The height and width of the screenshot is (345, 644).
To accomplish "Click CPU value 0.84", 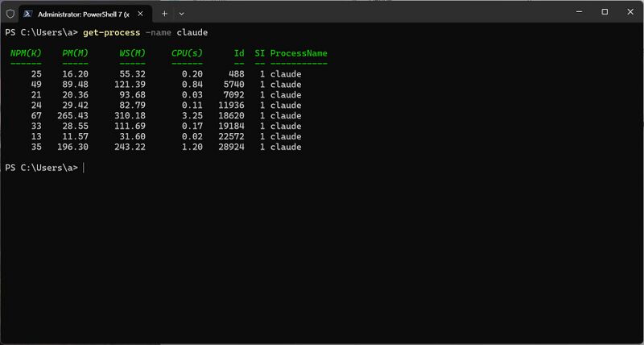I will pyautogui.click(x=192, y=85).
